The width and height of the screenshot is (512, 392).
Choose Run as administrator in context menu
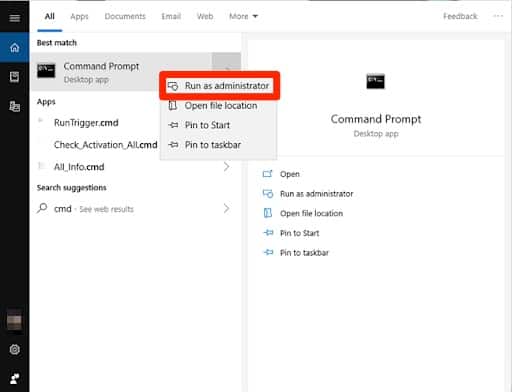point(220,86)
